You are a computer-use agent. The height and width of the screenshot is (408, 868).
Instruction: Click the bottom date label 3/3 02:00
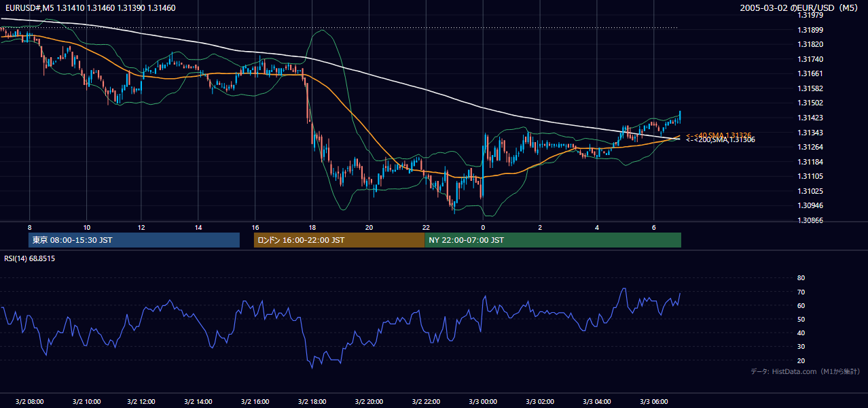540,402
